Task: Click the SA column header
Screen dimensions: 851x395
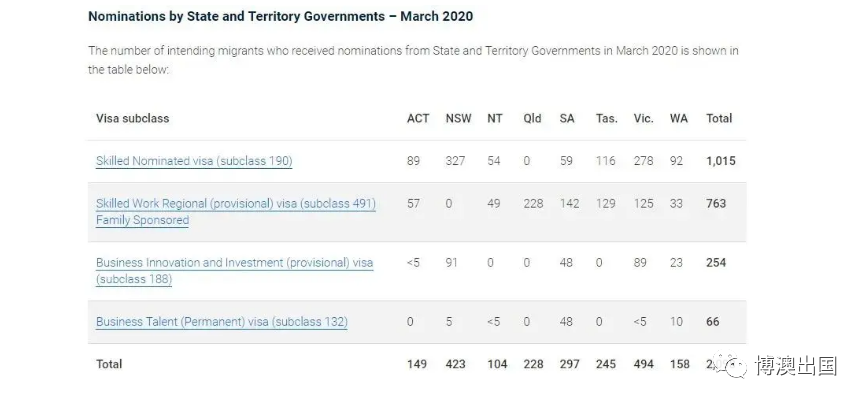Action: tap(567, 118)
